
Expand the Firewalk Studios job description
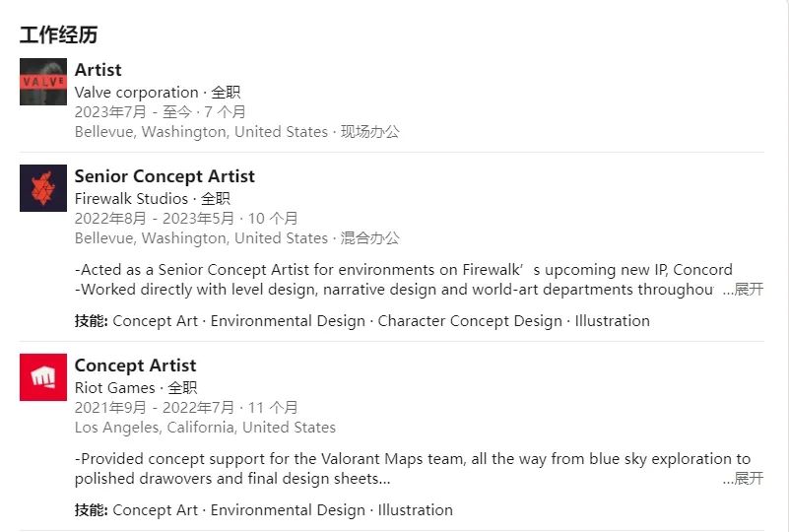pyautogui.click(x=742, y=290)
